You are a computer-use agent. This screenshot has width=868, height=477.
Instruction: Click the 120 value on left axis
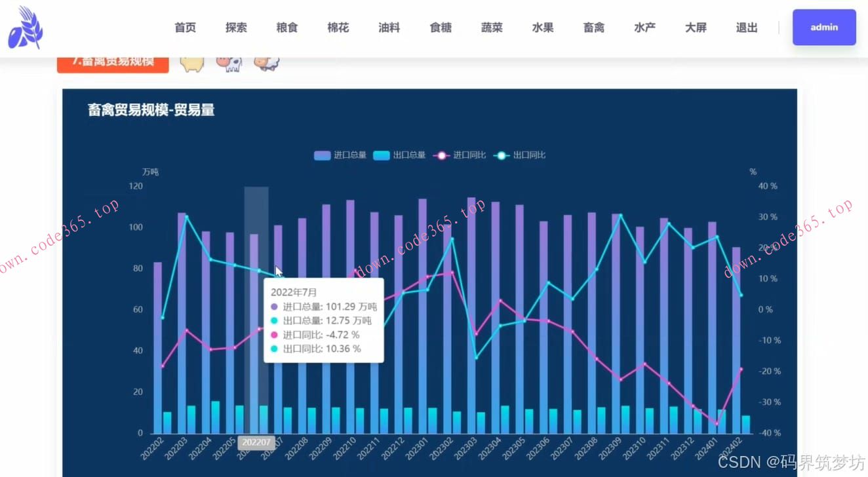pos(136,186)
